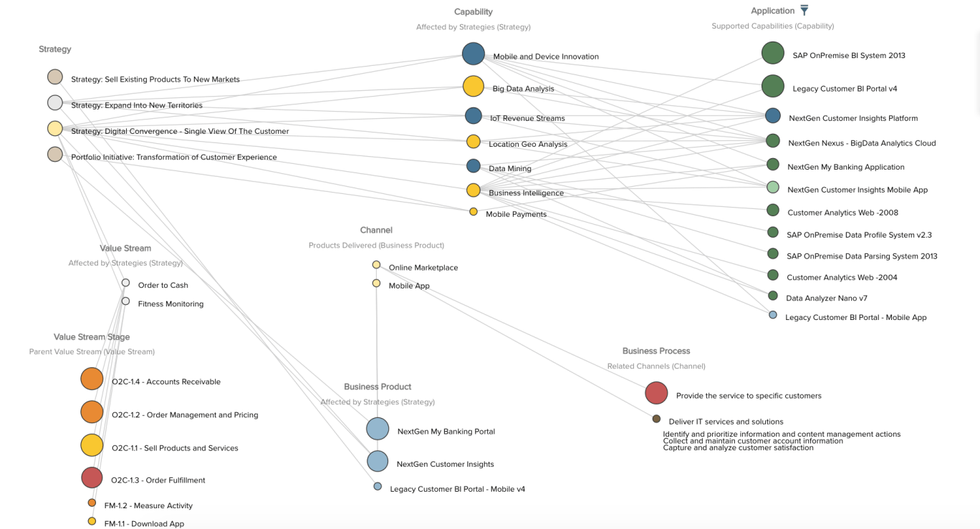Select the Customer Analytics Web -2008 node
980x529 pixels.
(x=773, y=210)
